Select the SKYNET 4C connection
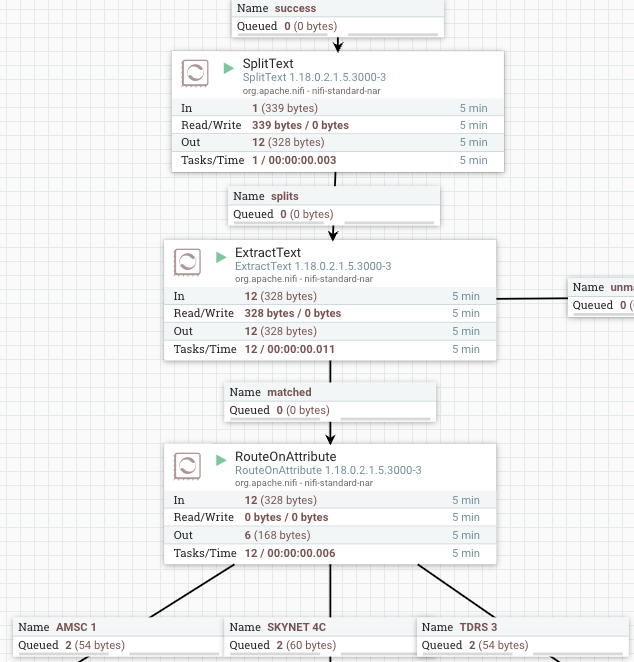The image size is (634, 662). [x=320, y=636]
